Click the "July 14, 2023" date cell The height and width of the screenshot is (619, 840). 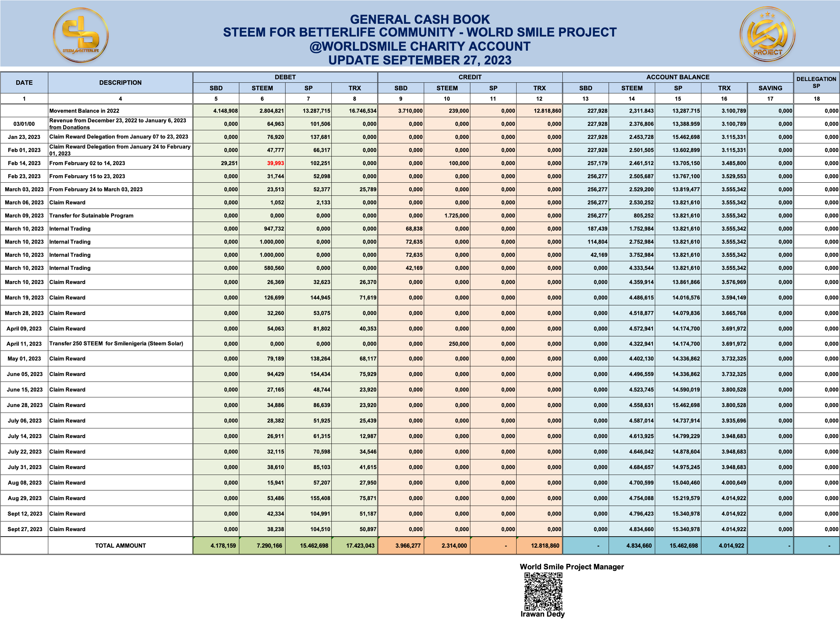(x=24, y=437)
